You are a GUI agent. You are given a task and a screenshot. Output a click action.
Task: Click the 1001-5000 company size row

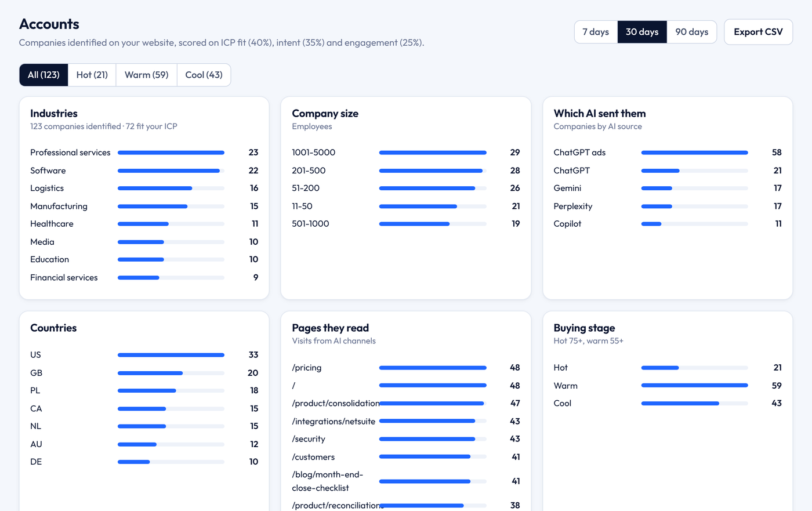coord(406,153)
